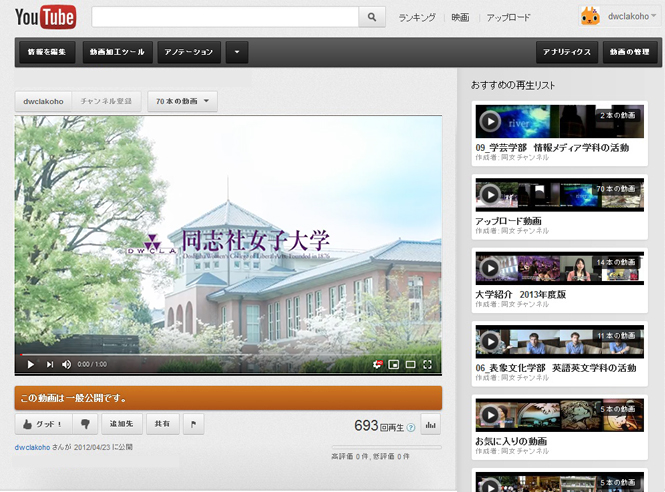Open アナリティクス
Viewport: 665px width, 492px height.
(x=567, y=52)
